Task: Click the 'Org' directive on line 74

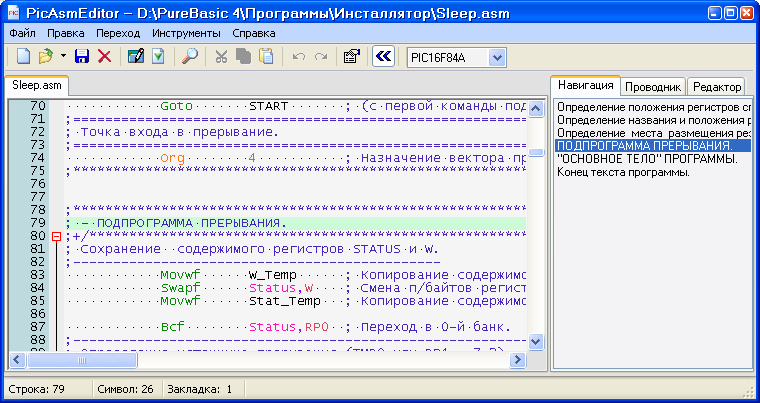Action: click(173, 158)
